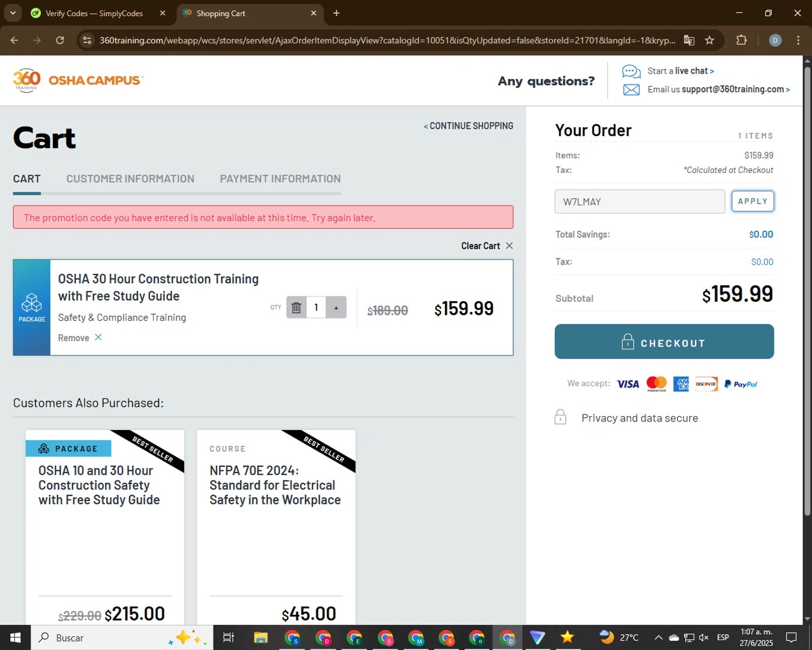The width and height of the screenshot is (812, 650).
Task: Click the Clear Cart link
Action: coord(480,246)
